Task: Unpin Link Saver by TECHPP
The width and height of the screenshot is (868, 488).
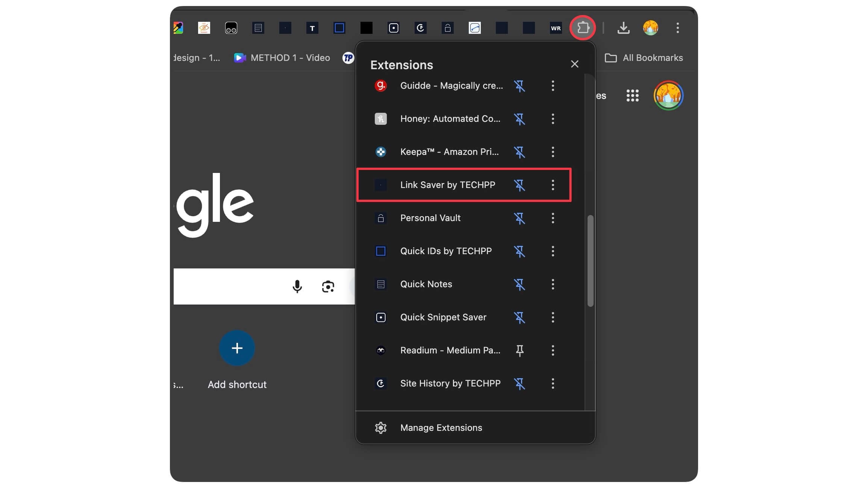Action: tap(520, 185)
